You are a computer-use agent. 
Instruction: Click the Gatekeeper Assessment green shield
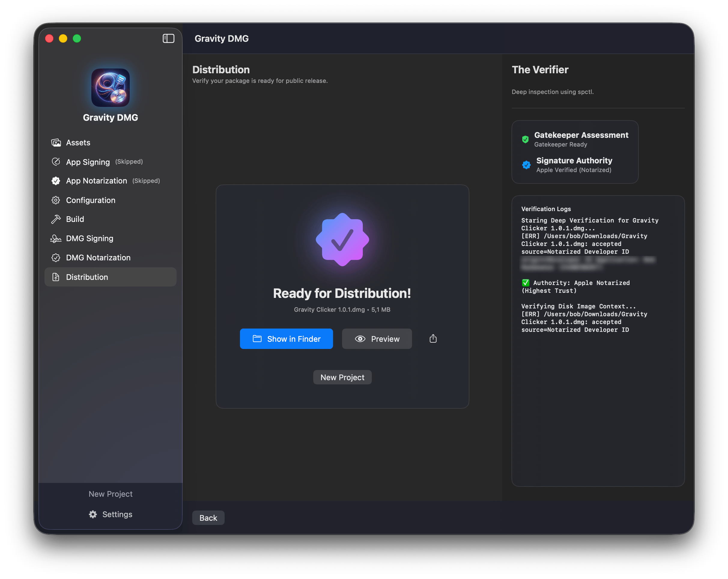click(525, 139)
